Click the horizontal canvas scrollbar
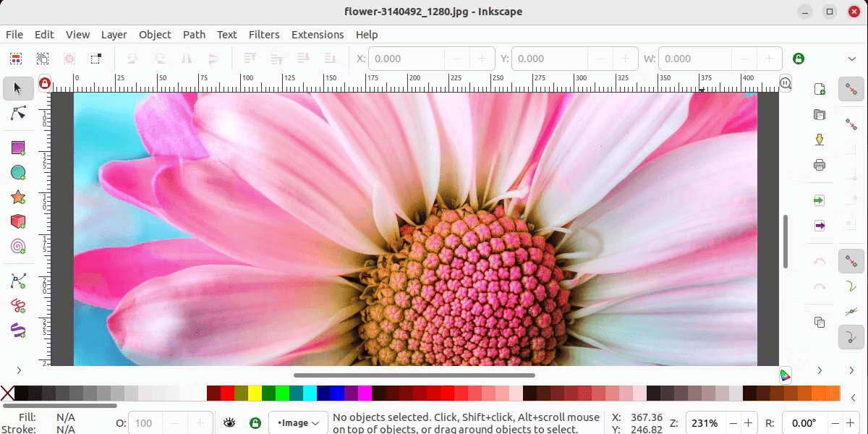This screenshot has height=434, width=868. click(414, 375)
